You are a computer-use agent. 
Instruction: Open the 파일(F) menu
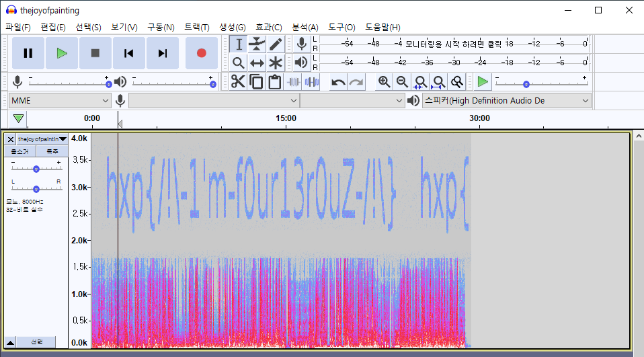18,27
